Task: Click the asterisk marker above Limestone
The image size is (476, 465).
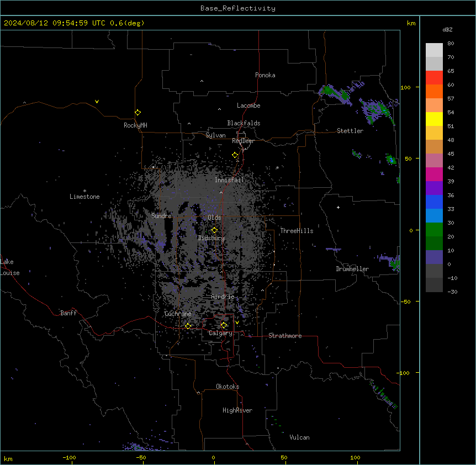Action: click(84, 191)
